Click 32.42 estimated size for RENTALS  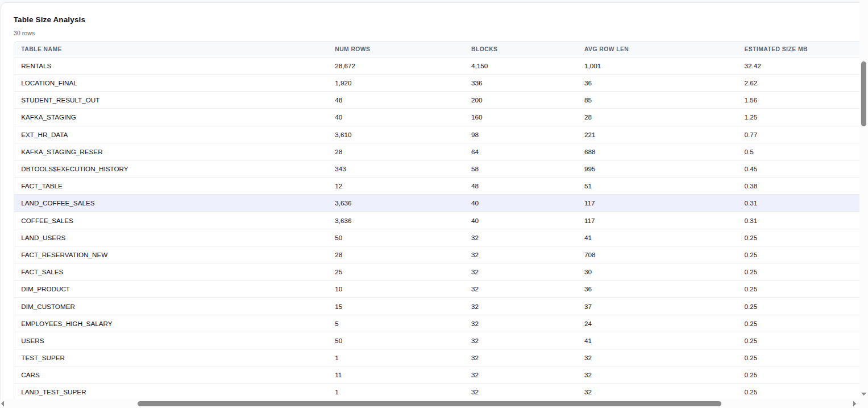pyautogui.click(x=753, y=66)
